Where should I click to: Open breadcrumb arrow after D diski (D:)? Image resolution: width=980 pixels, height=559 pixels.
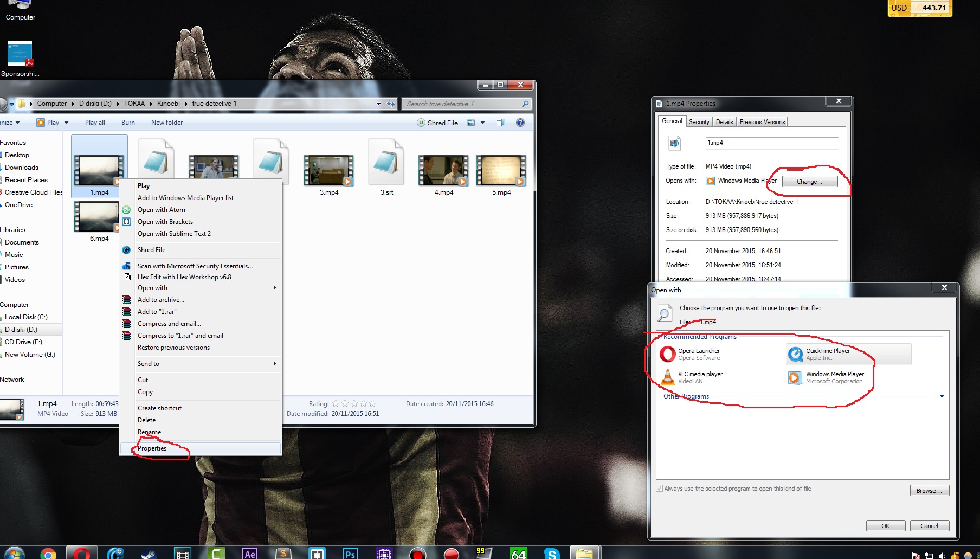point(118,104)
